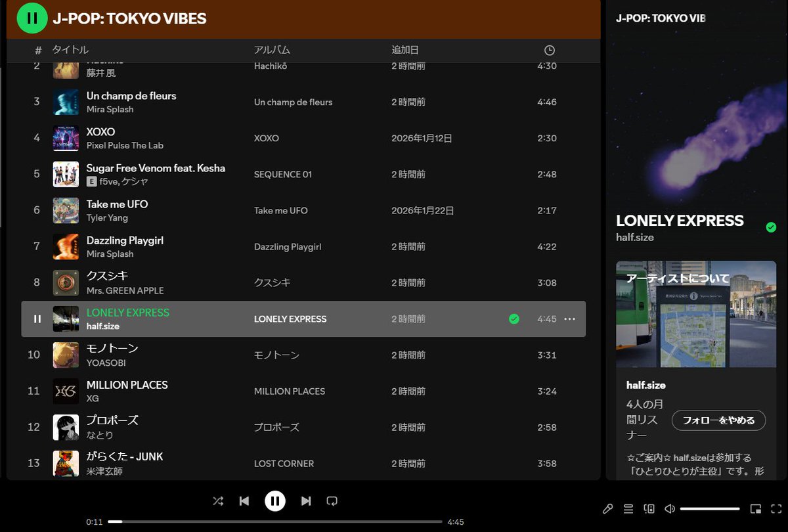
Task: Open 藤井 風 artist link
Action: pyautogui.click(x=101, y=73)
